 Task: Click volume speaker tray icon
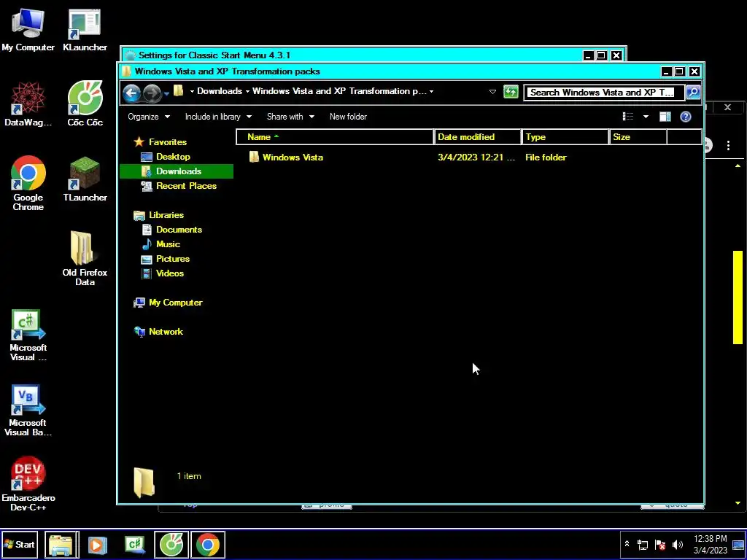(x=677, y=544)
